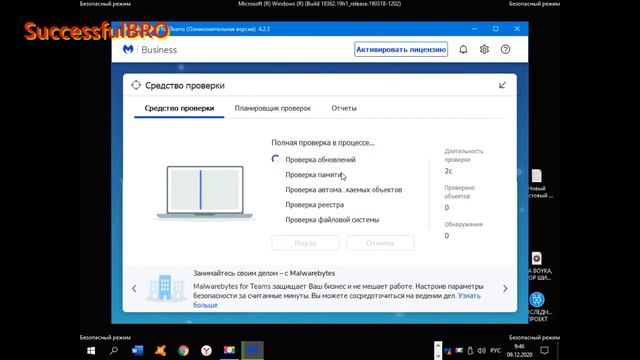640x360 pixels.
Task: Switch input language РУС
Action: tap(496, 351)
